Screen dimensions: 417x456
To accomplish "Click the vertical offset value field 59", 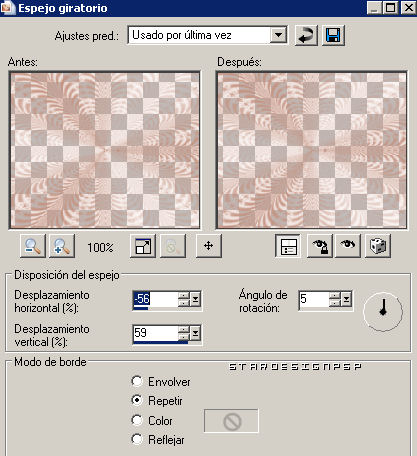I will [x=155, y=332].
